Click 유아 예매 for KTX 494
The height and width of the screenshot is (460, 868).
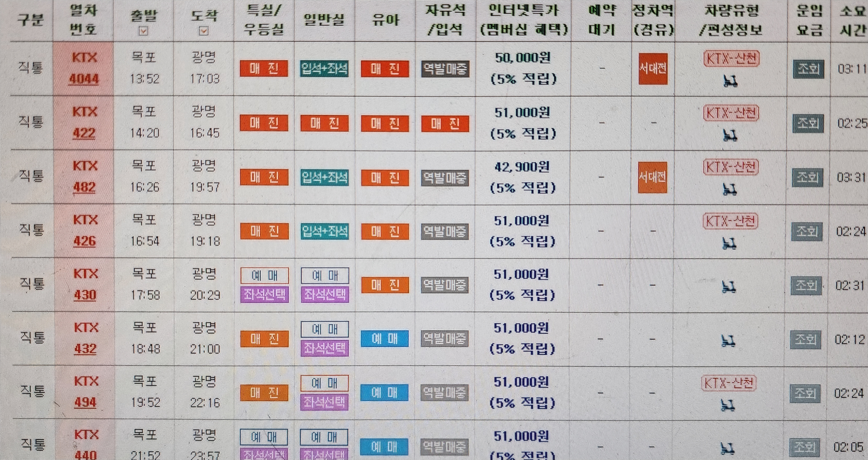tap(384, 393)
